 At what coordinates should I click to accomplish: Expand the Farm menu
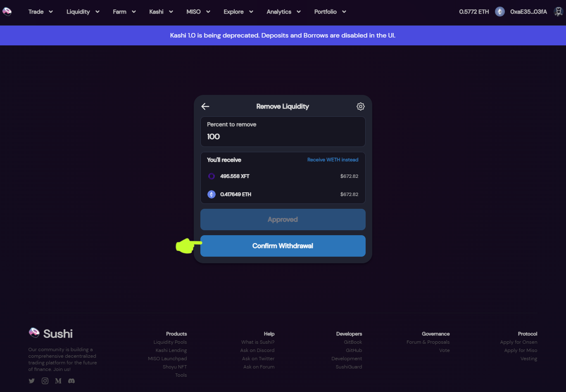[x=124, y=12]
